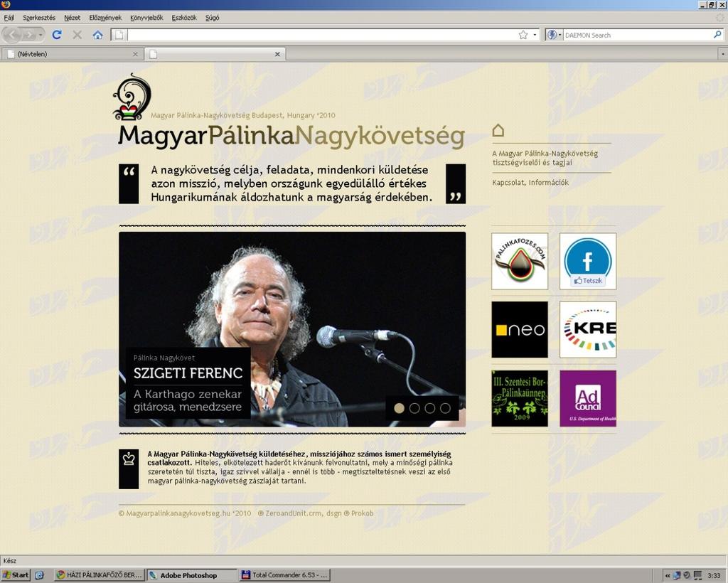Click the Palinkafozes.com logo thumbnail
This screenshot has width=728, height=583.
520,262
